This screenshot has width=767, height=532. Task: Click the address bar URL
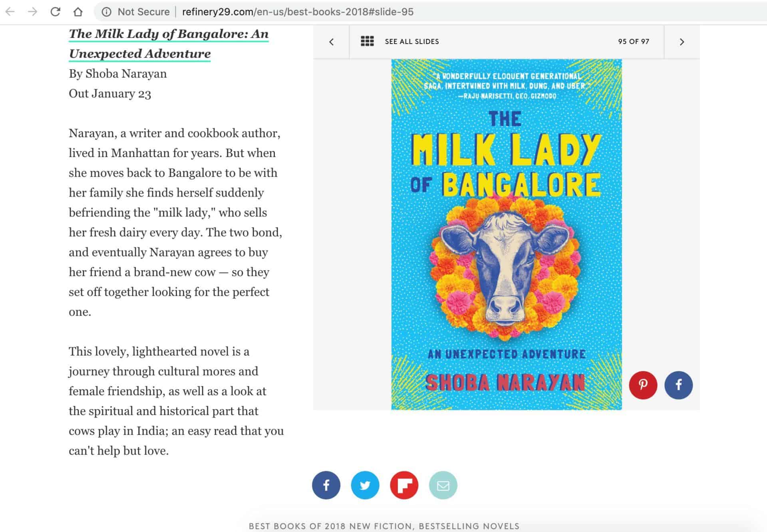(x=298, y=12)
